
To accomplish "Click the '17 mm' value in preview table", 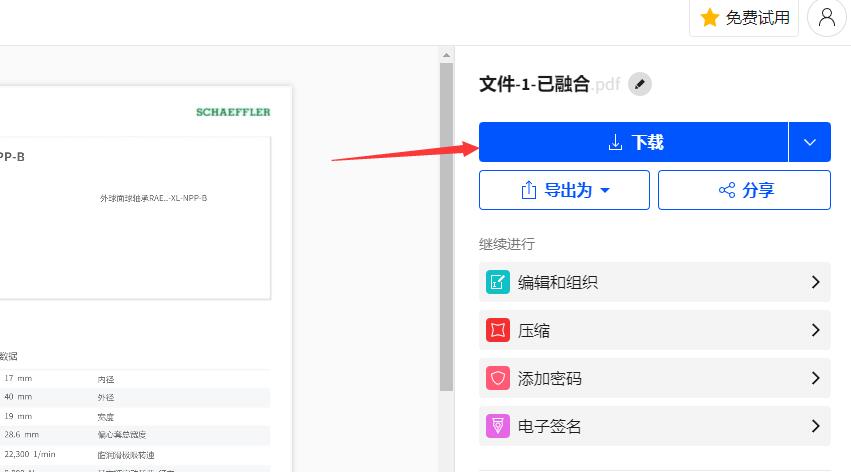I will [18, 378].
